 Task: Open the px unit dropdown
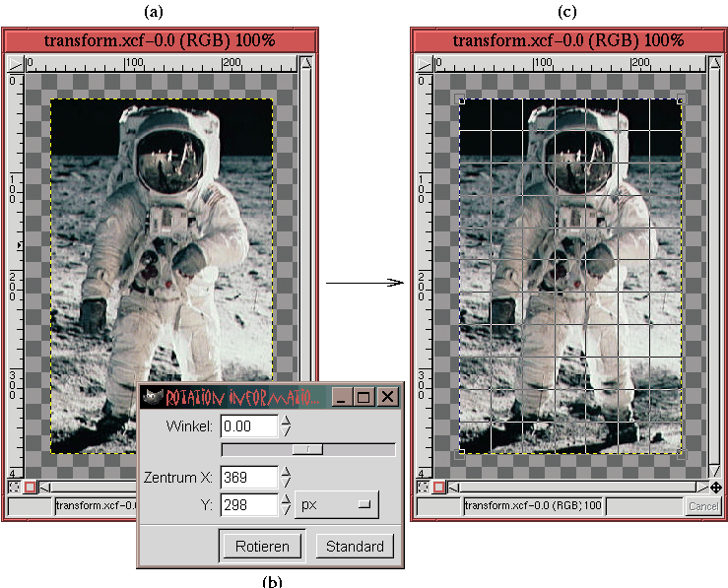(337, 505)
